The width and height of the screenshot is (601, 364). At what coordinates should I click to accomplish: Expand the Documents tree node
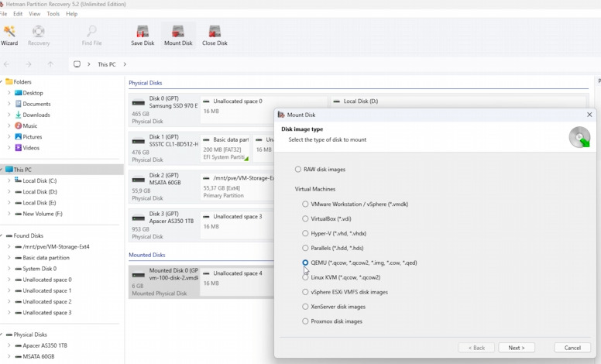click(9, 104)
